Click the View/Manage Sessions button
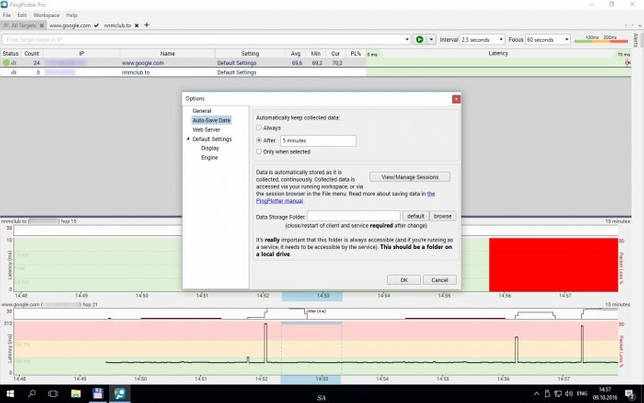Viewport: 644px width, 403px height. 409,177
